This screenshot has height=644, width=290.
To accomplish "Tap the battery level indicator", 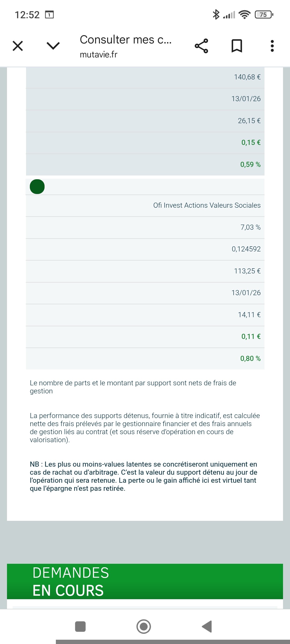I will click(x=264, y=14).
